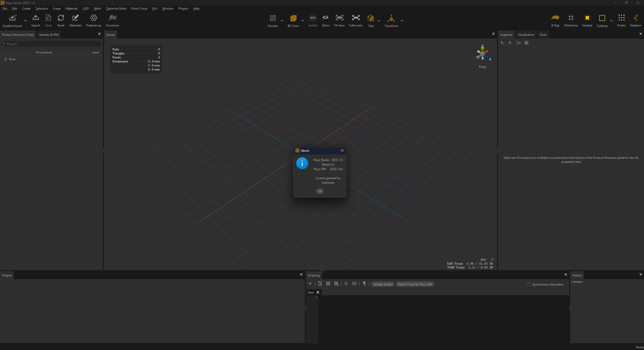Select the BF Color cube icon
644x350 pixels.
(293, 18)
